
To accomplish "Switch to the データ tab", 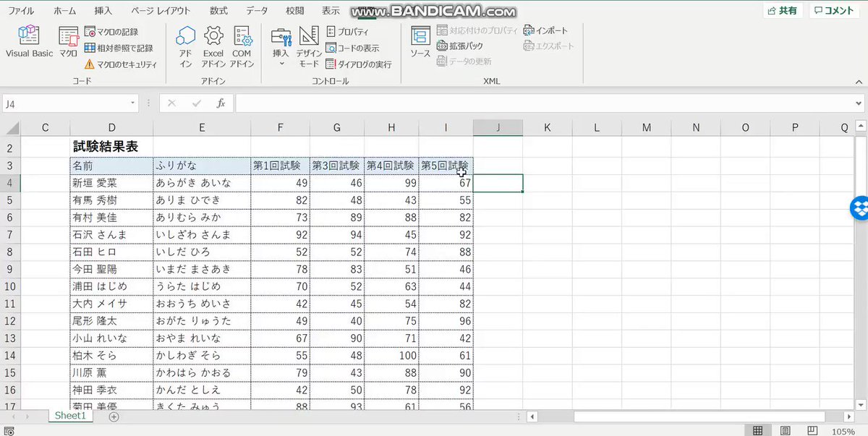I will pos(256,11).
